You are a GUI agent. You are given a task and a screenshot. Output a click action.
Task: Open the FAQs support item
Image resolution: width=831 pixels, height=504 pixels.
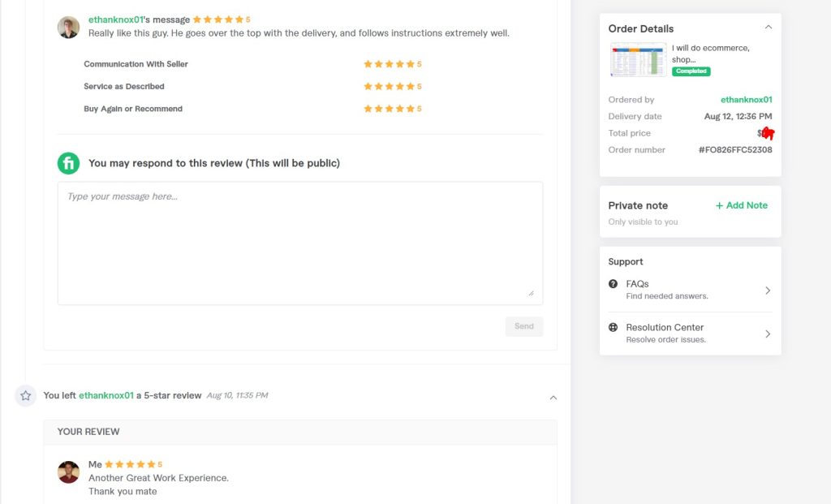tap(690, 290)
